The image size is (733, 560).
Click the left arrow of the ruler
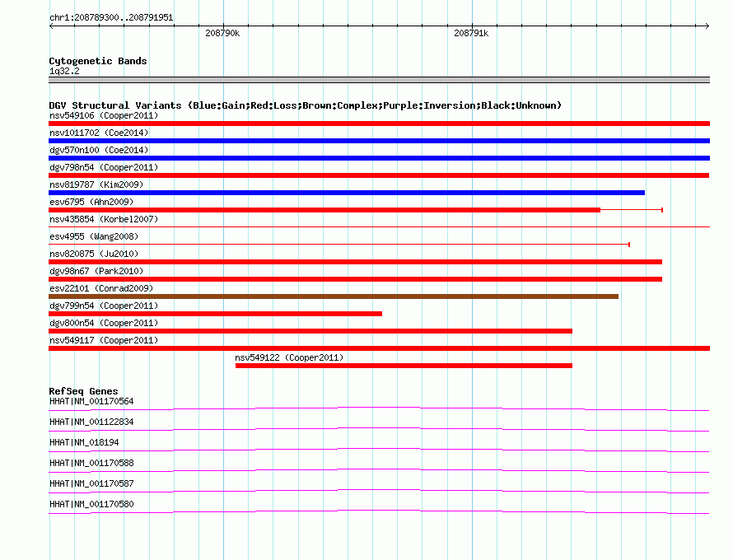51,26
